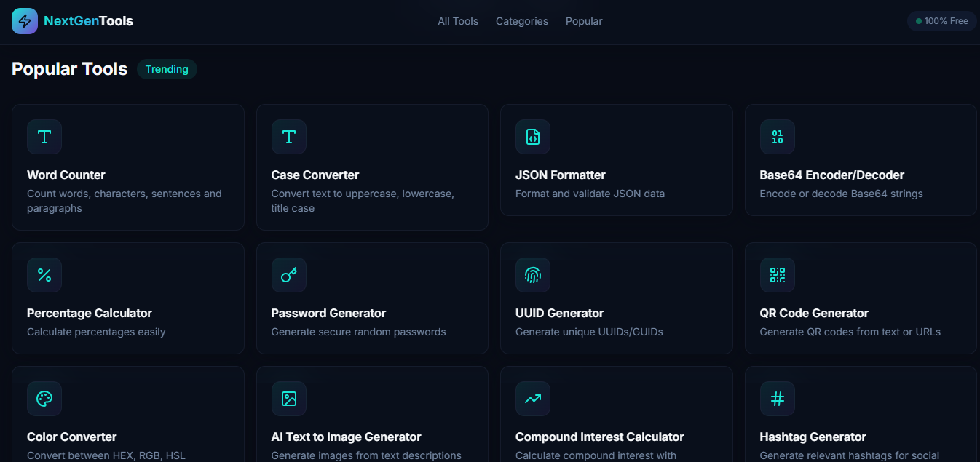Select Categories in the navigation bar
The image size is (980, 462).
pyautogui.click(x=521, y=21)
